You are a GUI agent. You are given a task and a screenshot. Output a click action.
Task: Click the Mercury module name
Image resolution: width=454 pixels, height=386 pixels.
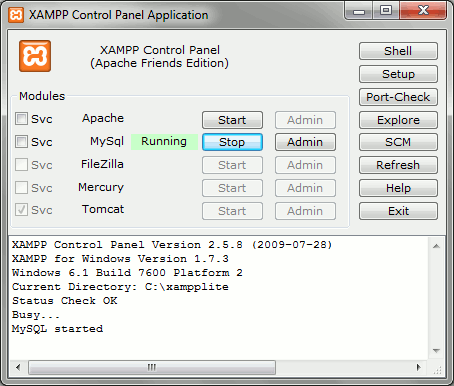(101, 187)
